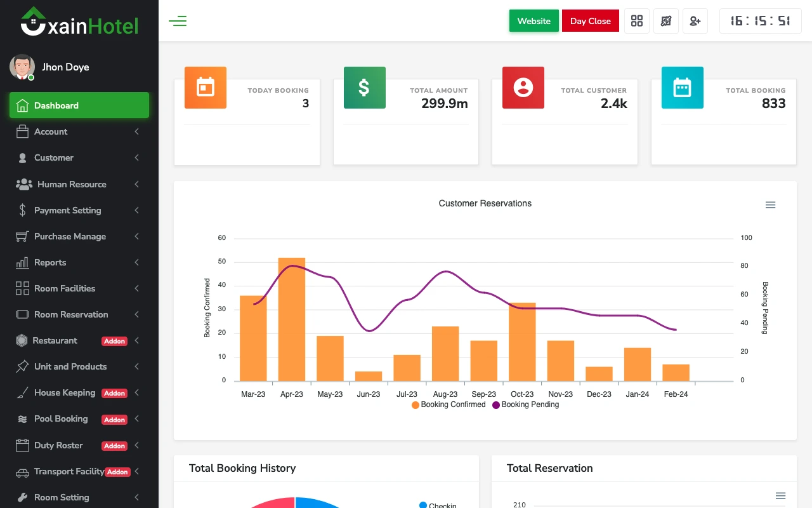Open the add user icon in header
812x508 pixels.
click(695, 21)
